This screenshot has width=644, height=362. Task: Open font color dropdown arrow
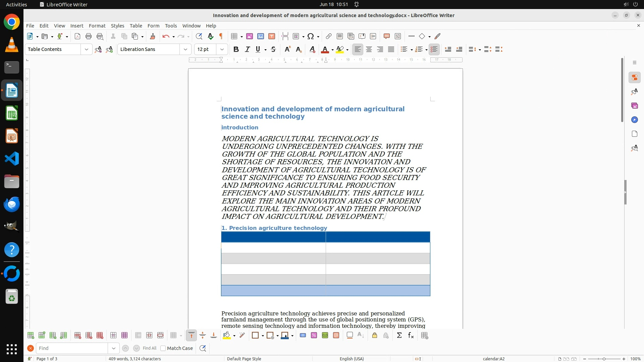332,50
